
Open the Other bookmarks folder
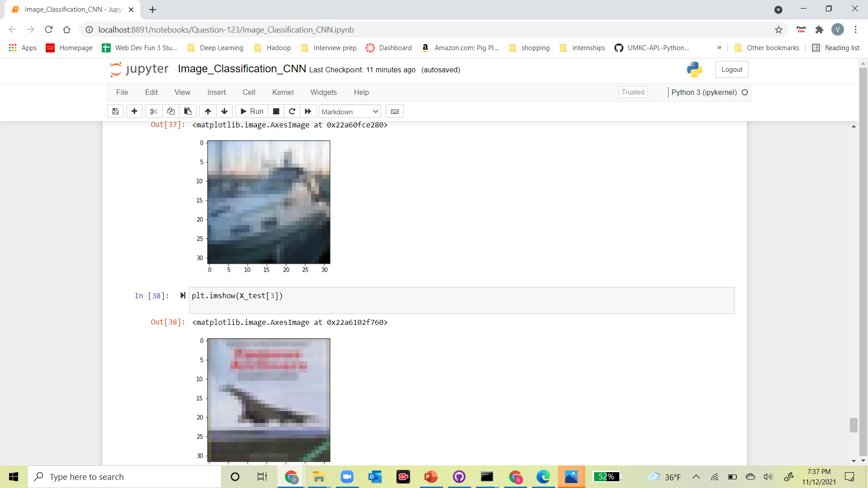pos(767,48)
